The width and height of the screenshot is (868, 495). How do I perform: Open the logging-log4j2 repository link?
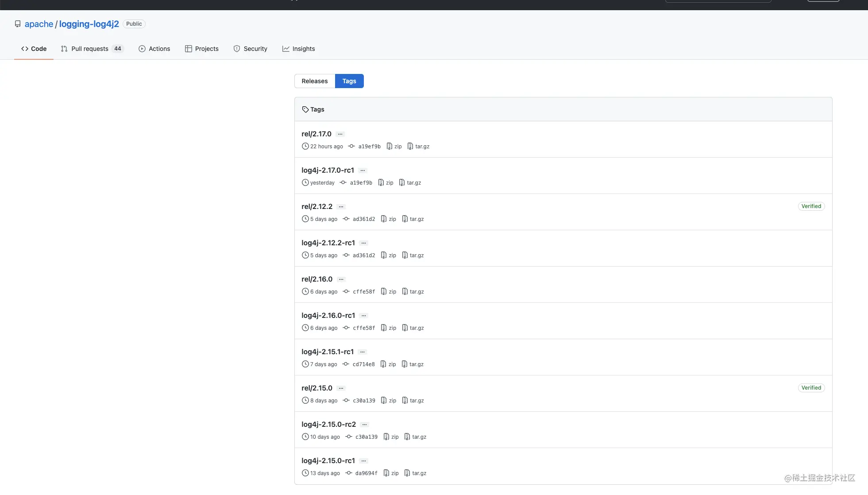[x=89, y=24]
